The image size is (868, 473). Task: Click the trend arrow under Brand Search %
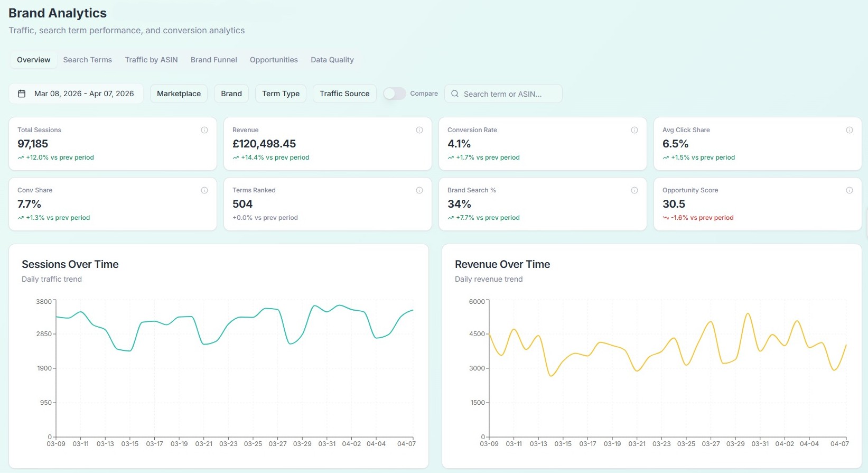(451, 218)
